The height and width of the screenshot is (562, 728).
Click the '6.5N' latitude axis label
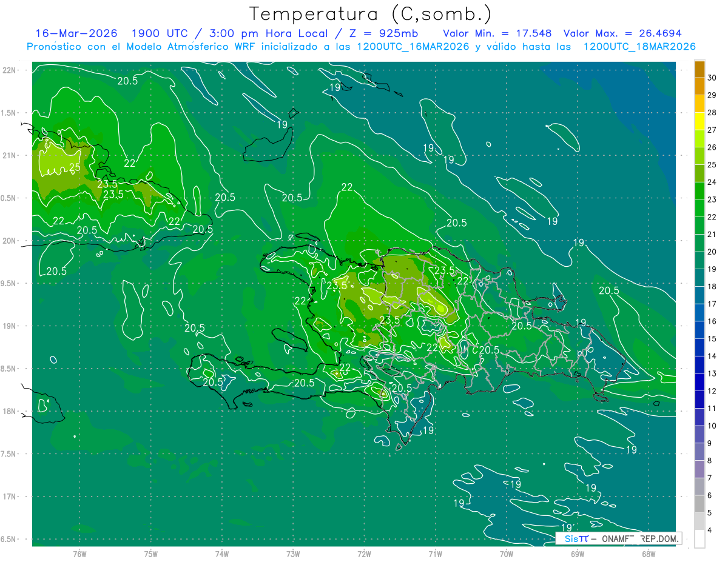click(x=9, y=539)
